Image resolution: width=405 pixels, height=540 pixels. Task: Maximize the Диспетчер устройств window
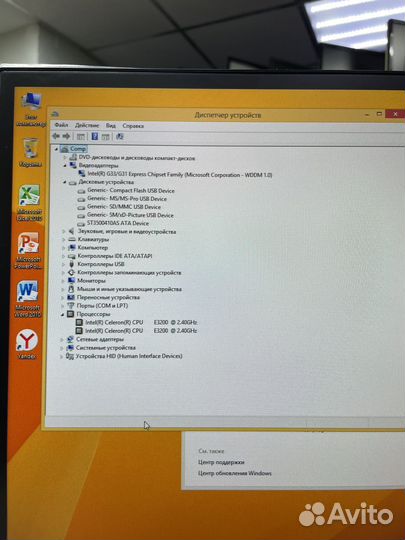(379, 114)
